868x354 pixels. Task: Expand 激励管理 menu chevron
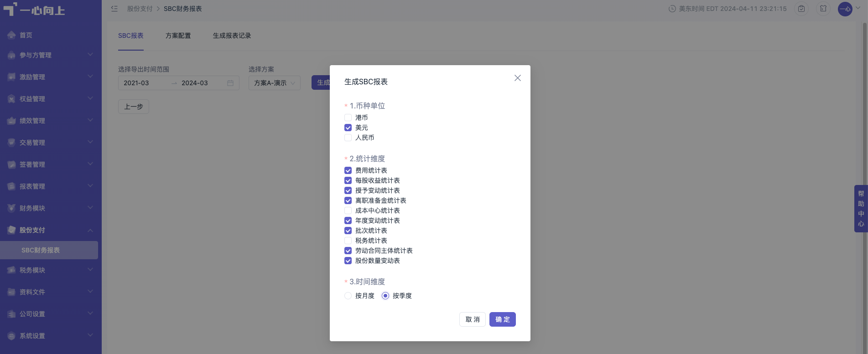pos(90,77)
